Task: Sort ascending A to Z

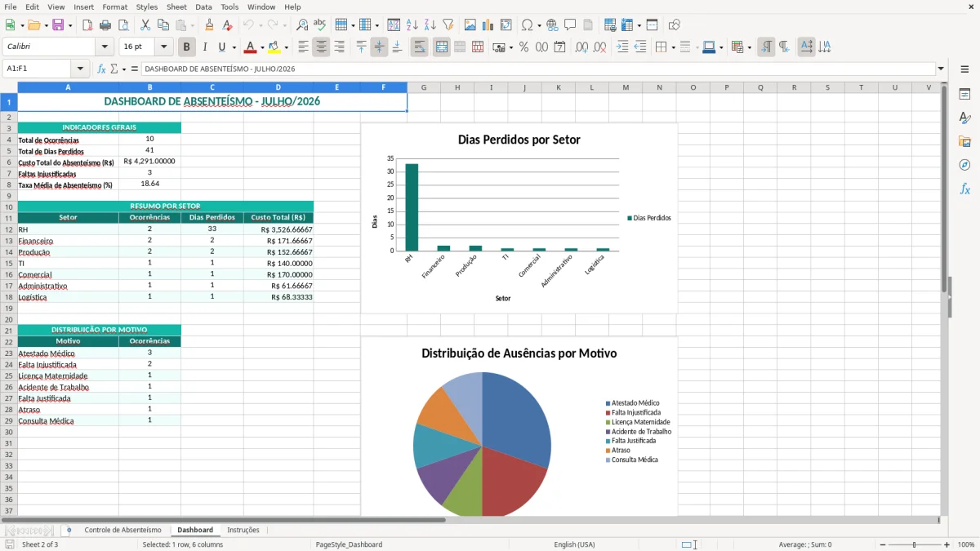Action: 412,25
